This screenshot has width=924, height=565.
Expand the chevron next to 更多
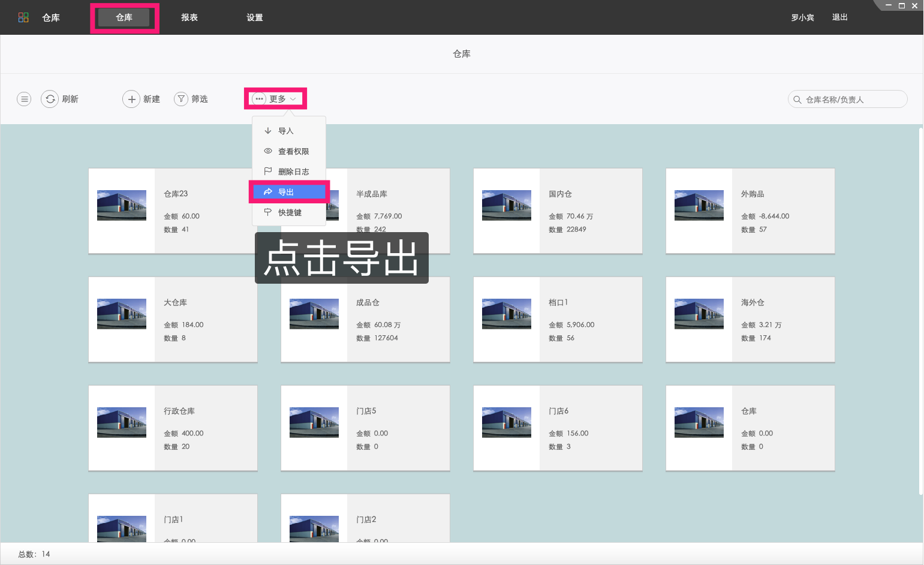(x=293, y=99)
